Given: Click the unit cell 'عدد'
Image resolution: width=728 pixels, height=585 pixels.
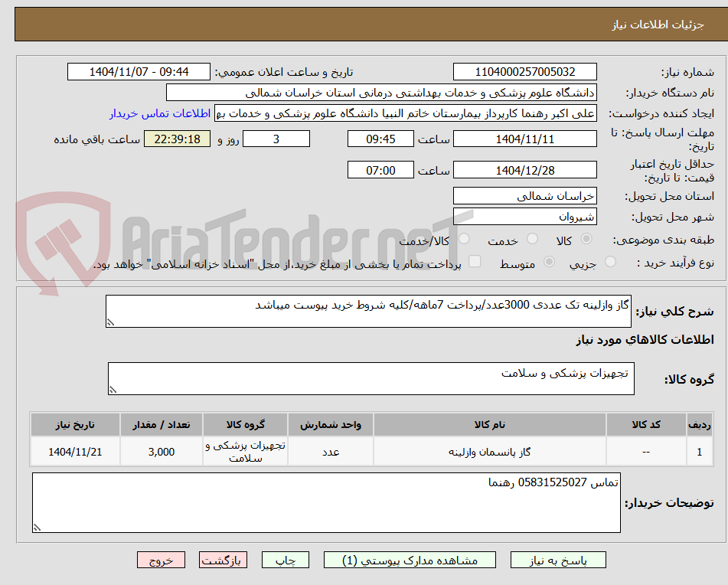Looking at the screenshot, I should [331, 452].
